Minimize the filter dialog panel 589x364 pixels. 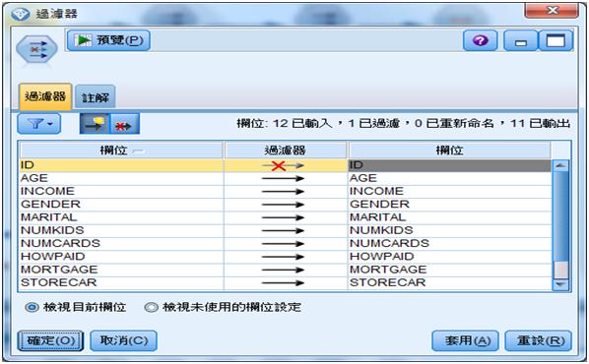click(x=521, y=40)
